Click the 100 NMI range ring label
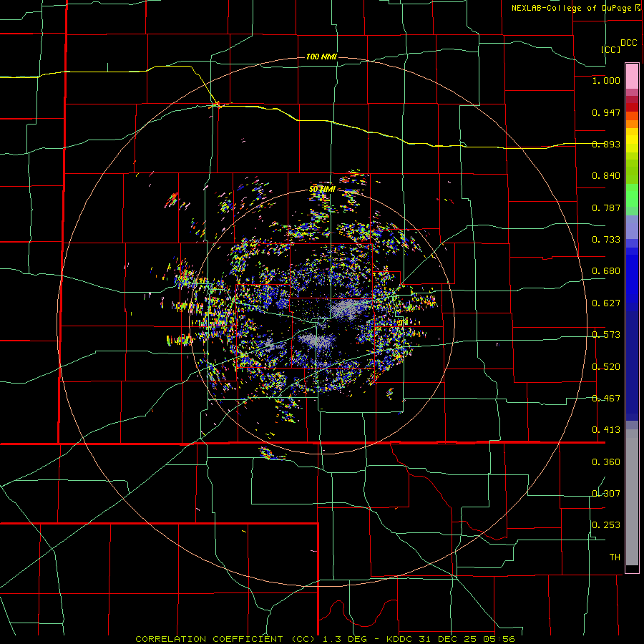Image resolution: width=644 pixels, height=644 pixels. click(x=321, y=57)
